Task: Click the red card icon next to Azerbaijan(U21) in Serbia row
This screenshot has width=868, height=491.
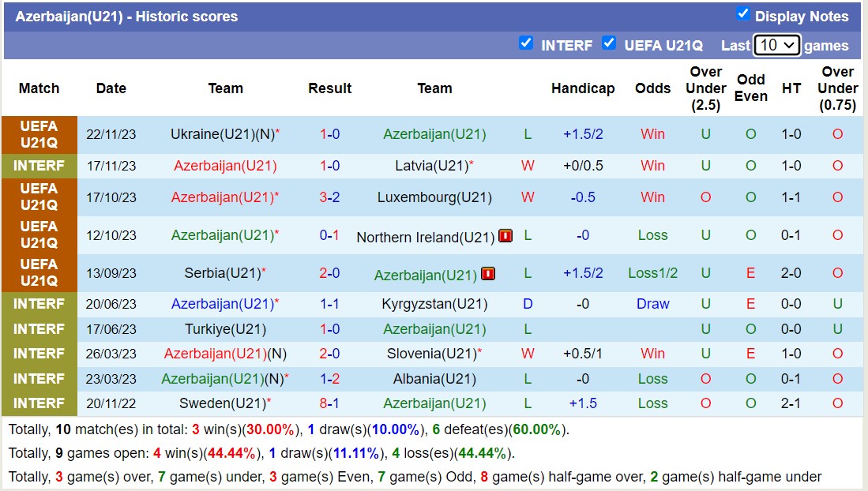Action: coord(488,274)
